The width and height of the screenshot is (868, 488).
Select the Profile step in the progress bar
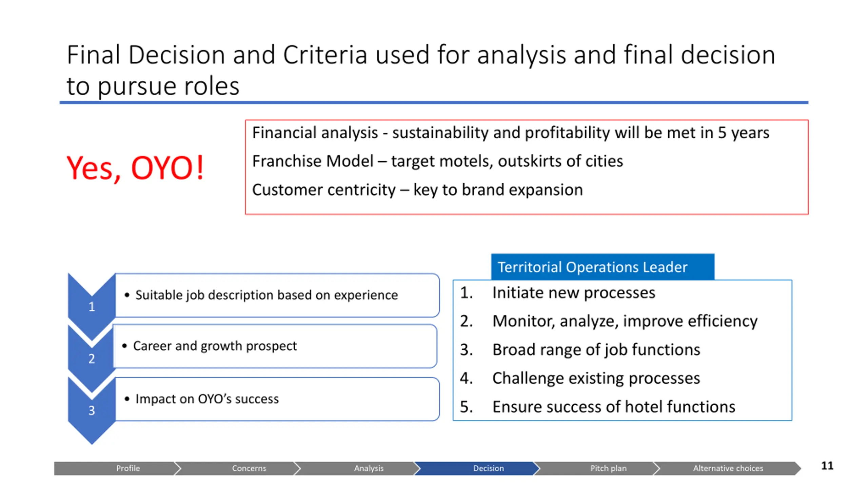pyautogui.click(x=117, y=468)
